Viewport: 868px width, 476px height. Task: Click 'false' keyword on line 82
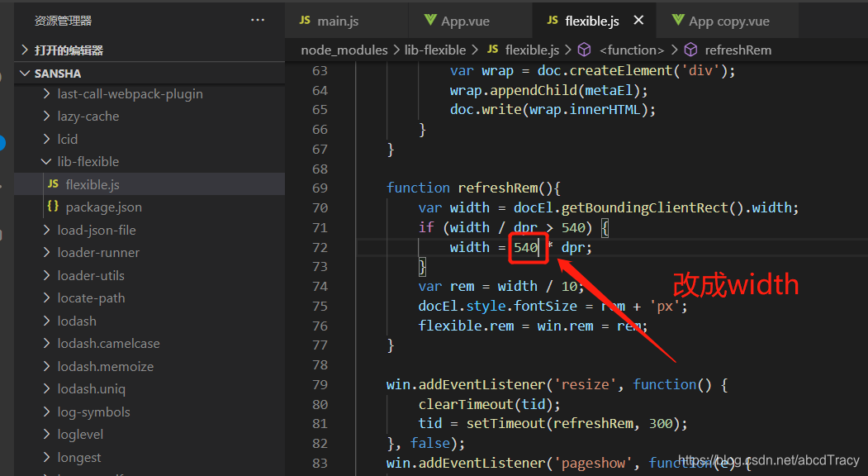pyautogui.click(x=430, y=443)
